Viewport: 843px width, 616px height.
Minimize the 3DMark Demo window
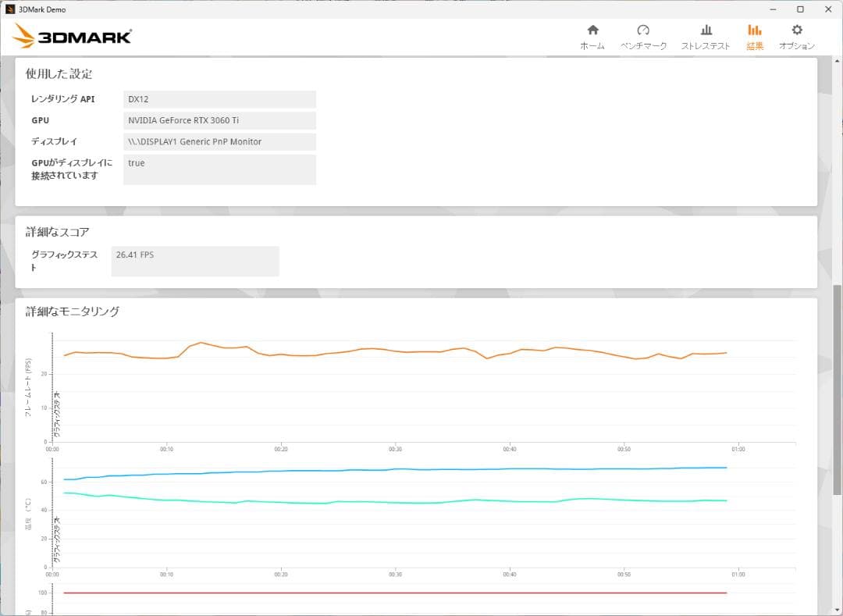pyautogui.click(x=773, y=9)
